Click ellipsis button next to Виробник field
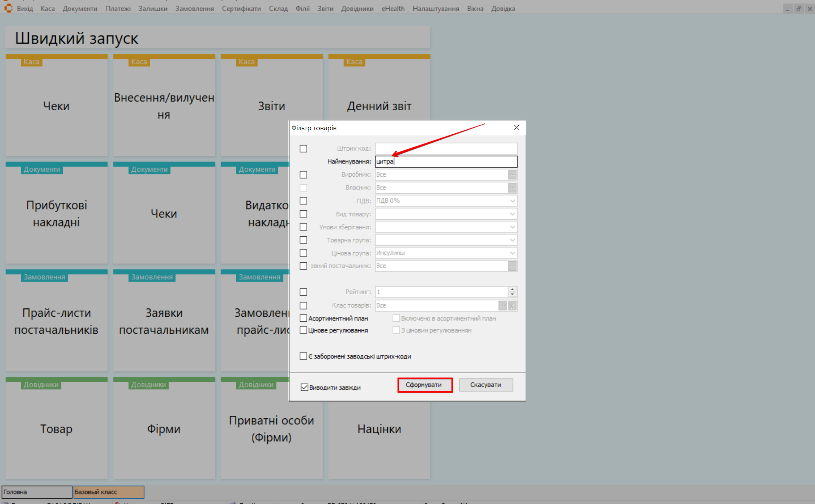The width and height of the screenshot is (815, 504). [512, 175]
